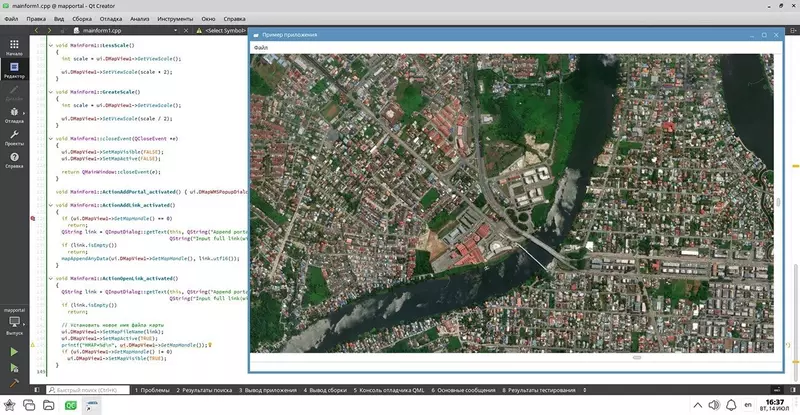
Task: Show the Вывод приложения pane
Action: click(267, 390)
